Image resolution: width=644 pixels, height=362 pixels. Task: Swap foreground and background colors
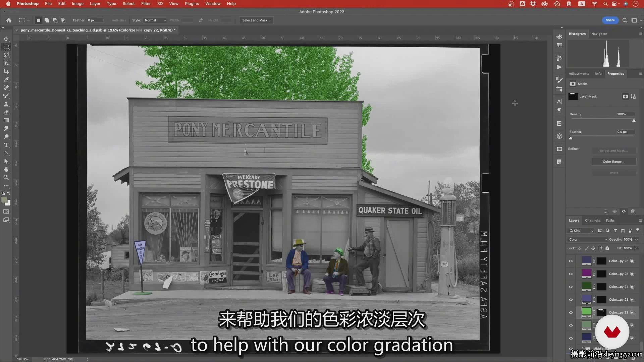click(9, 193)
